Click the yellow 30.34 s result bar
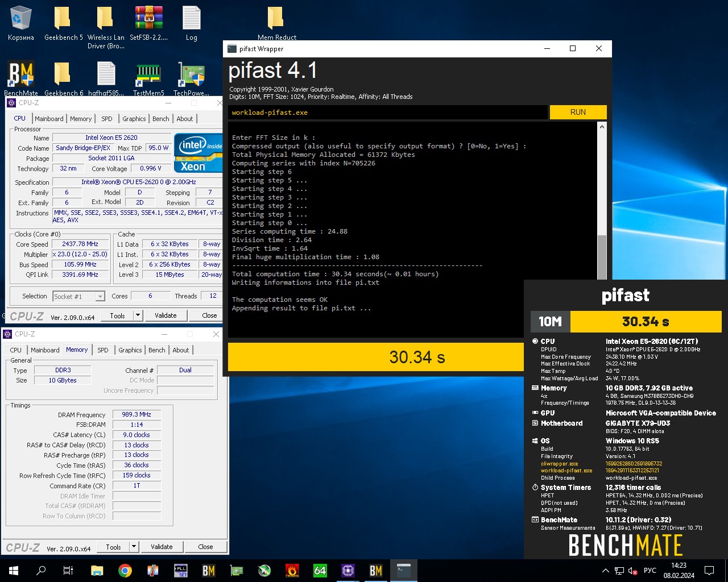This screenshot has width=728, height=582. click(376, 357)
